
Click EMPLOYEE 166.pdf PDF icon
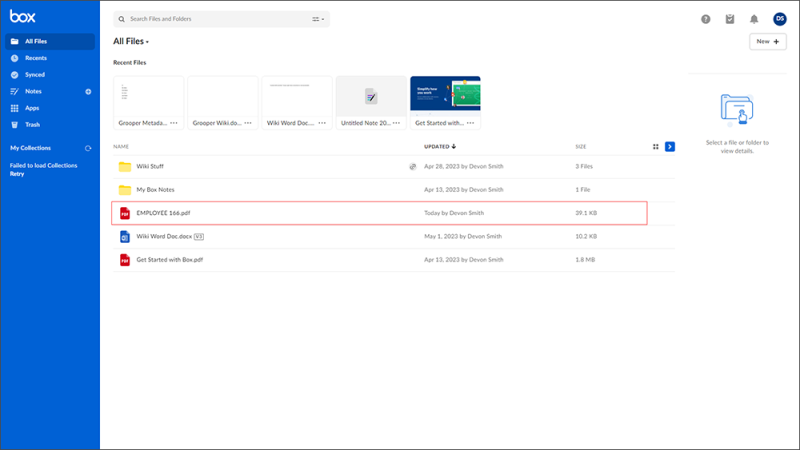click(x=124, y=213)
